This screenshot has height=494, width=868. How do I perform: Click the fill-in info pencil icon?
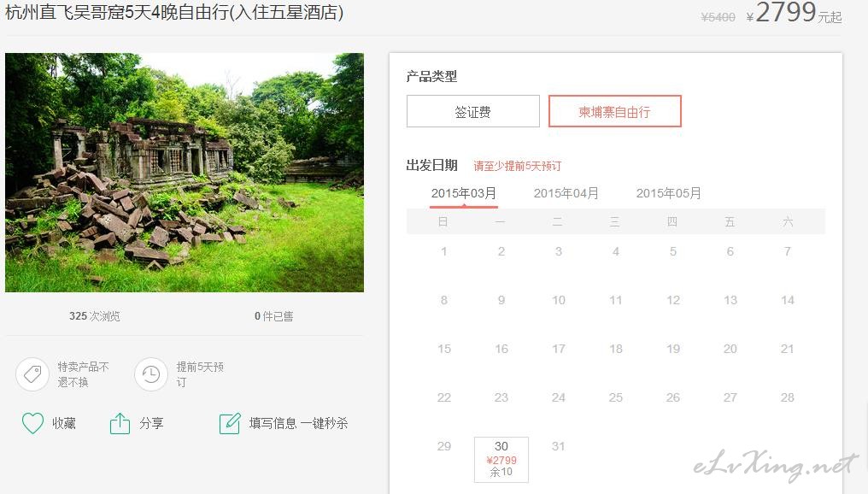(230, 424)
